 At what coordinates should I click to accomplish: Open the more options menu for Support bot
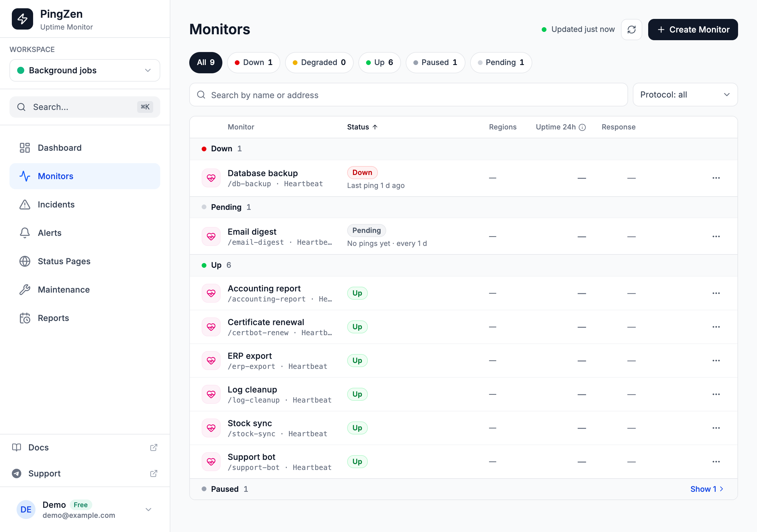click(716, 461)
